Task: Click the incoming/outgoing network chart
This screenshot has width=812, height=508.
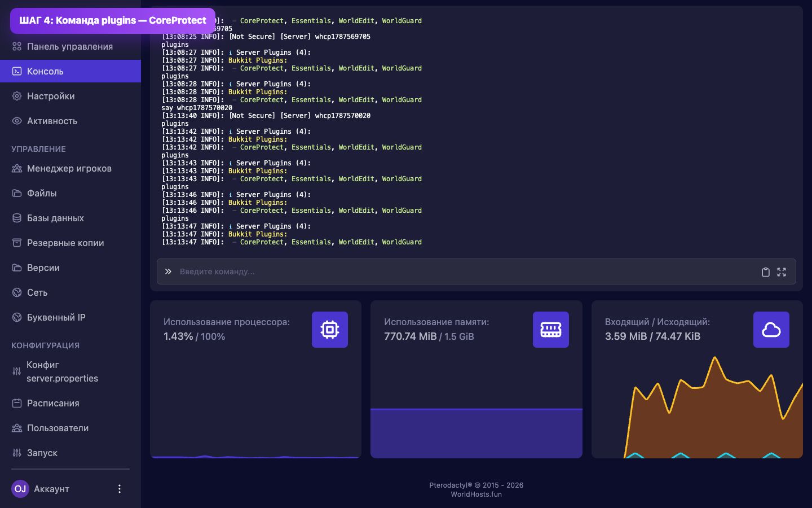Action: click(697, 406)
